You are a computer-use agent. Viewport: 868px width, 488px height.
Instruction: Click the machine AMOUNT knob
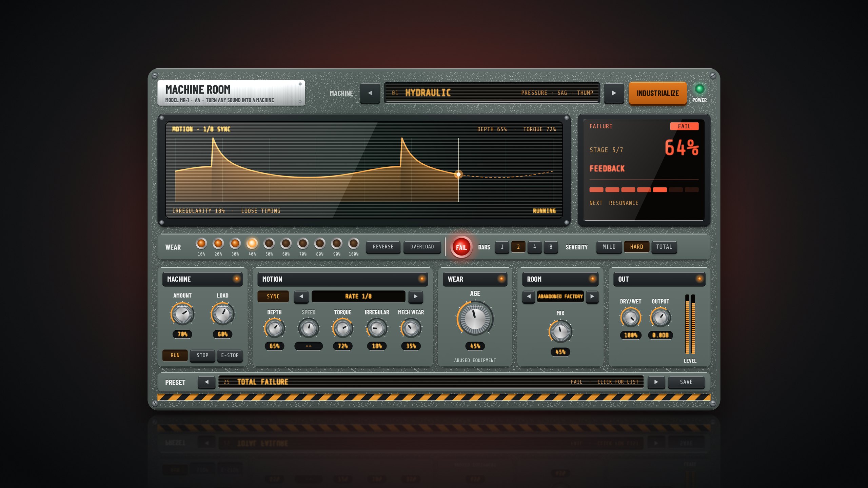[182, 314]
